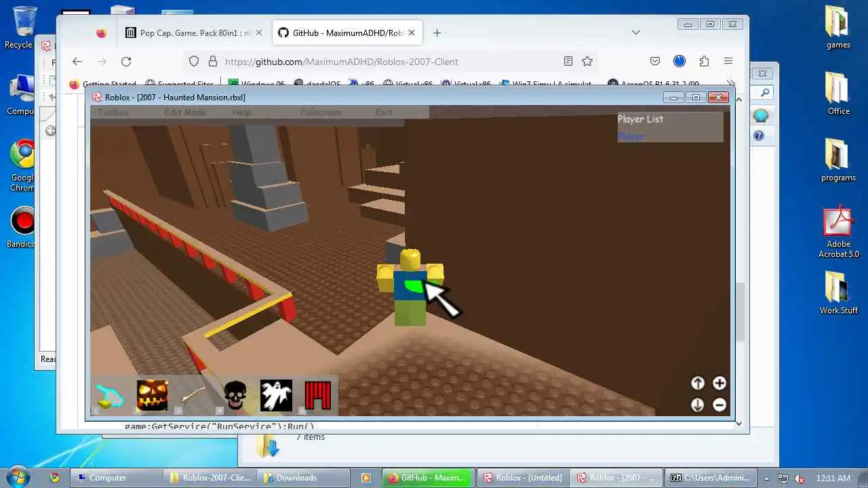The image size is (868, 488).
Task: Expand the list all tabs dropdown
Action: pos(635,33)
